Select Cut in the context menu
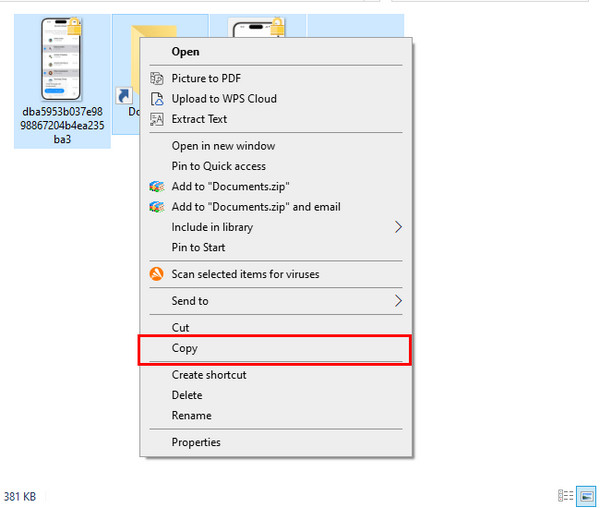Viewport: 600px width, 508px height. click(x=181, y=328)
